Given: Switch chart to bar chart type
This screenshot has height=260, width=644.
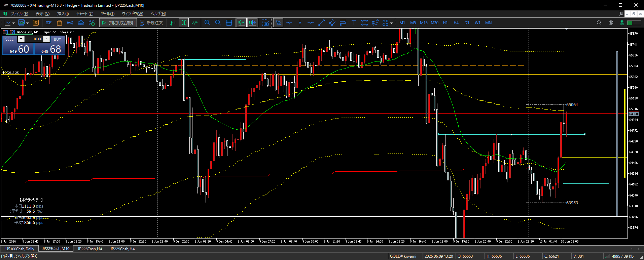Looking at the screenshot, I should tap(173, 23).
